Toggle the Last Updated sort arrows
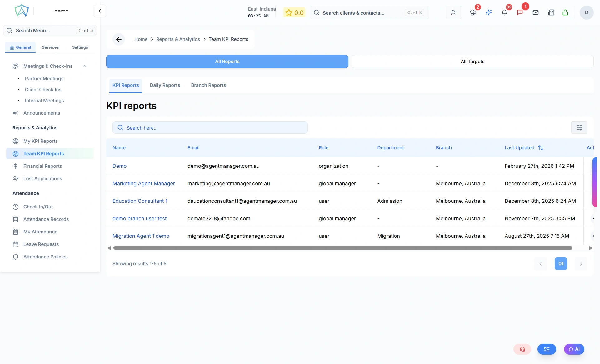The width and height of the screenshot is (600, 364). pos(541,147)
